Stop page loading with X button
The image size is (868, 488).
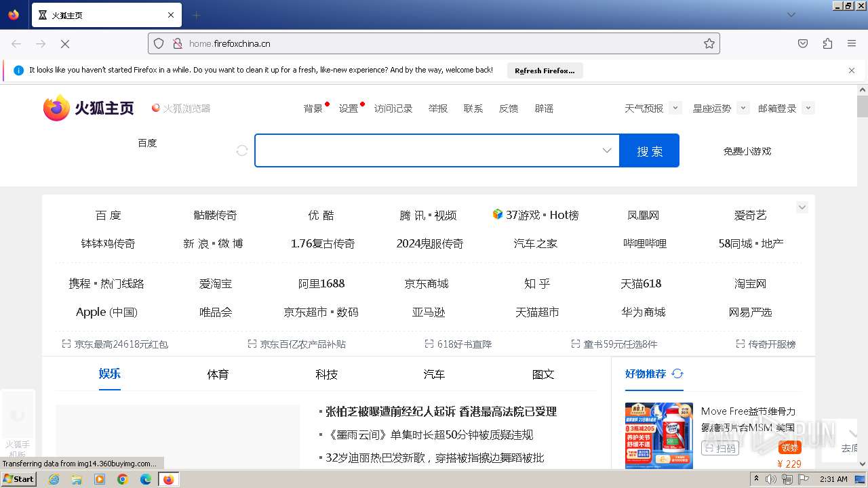65,43
